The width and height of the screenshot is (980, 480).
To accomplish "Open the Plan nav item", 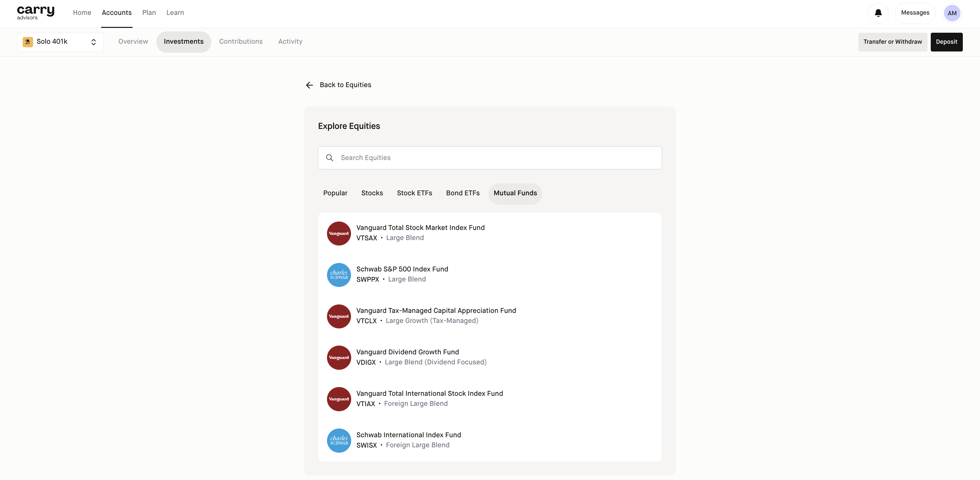I will click(x=149, y=13).
